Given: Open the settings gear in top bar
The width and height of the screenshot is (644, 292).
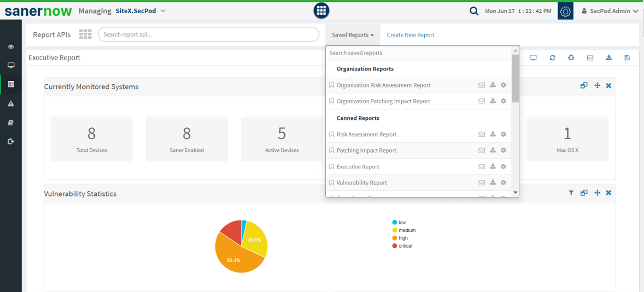Looking at the screenshot, I should tap(565, 11).
